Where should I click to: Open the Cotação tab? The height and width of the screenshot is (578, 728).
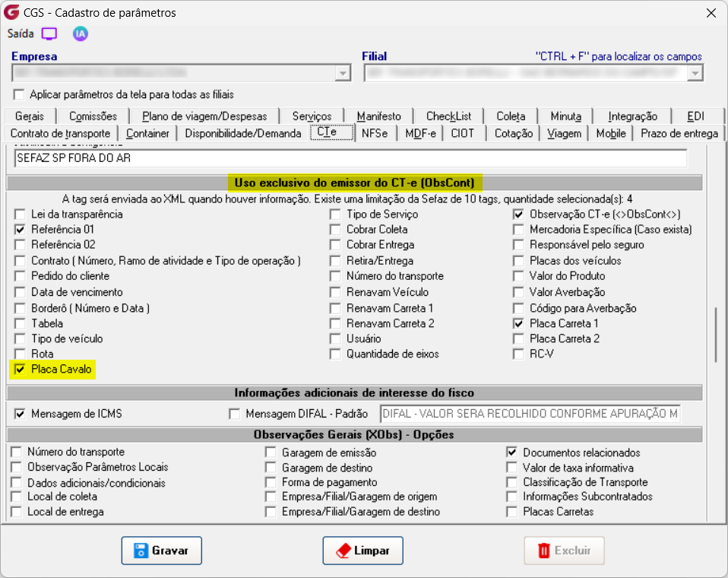514,133
